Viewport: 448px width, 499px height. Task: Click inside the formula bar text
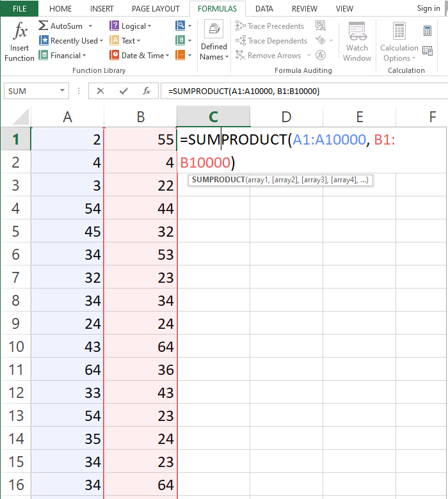tap(288, 91)
